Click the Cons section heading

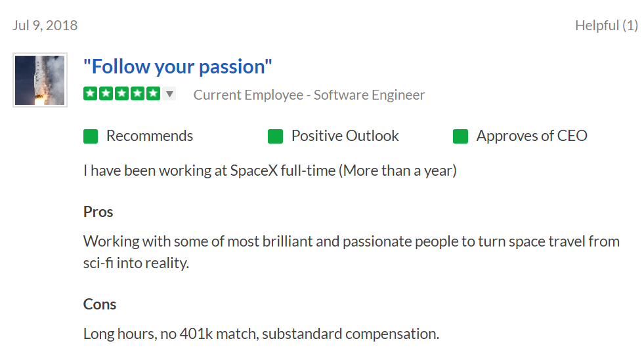[100, 304]
